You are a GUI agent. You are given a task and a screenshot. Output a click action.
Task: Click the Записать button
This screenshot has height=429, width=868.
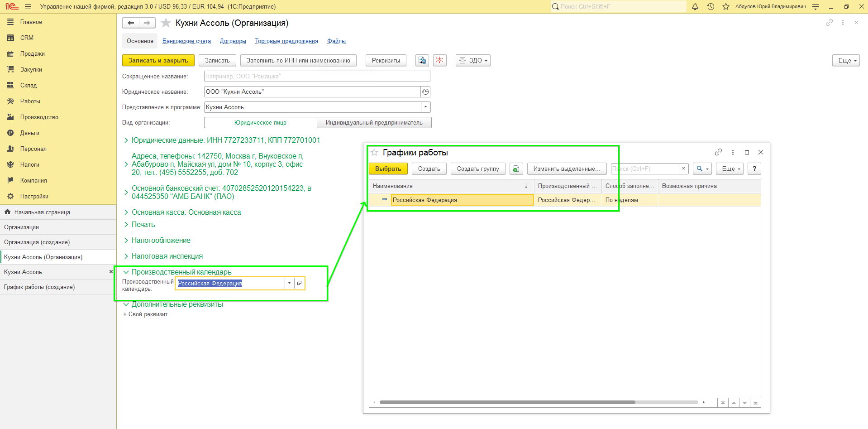[x=217, y=60]
